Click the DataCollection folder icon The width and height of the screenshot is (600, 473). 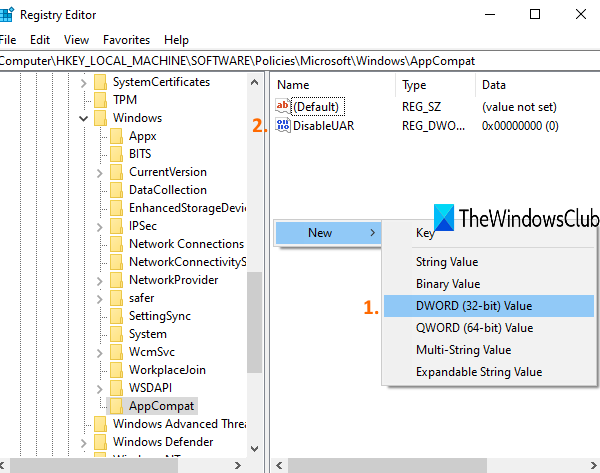tap(117, 190)
